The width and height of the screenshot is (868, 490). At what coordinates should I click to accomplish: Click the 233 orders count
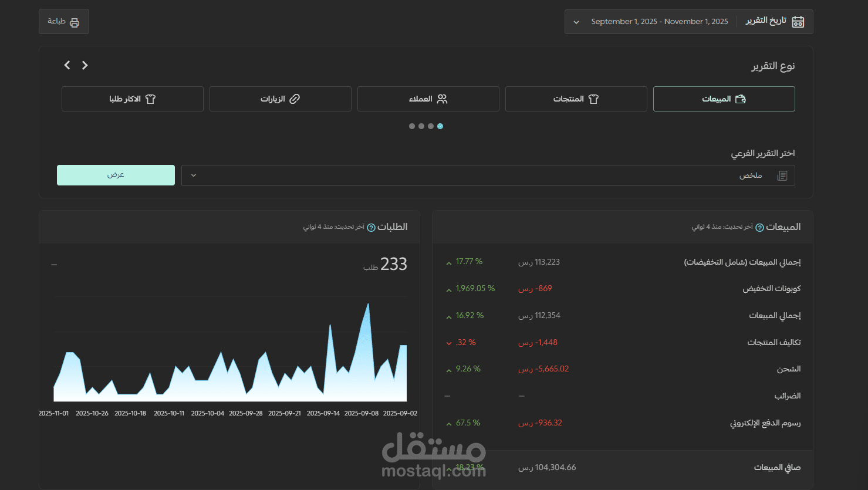pos(394,264)
